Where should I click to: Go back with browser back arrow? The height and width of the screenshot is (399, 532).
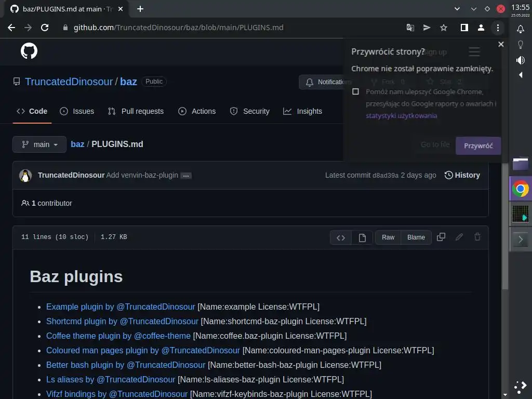point(11,28)
